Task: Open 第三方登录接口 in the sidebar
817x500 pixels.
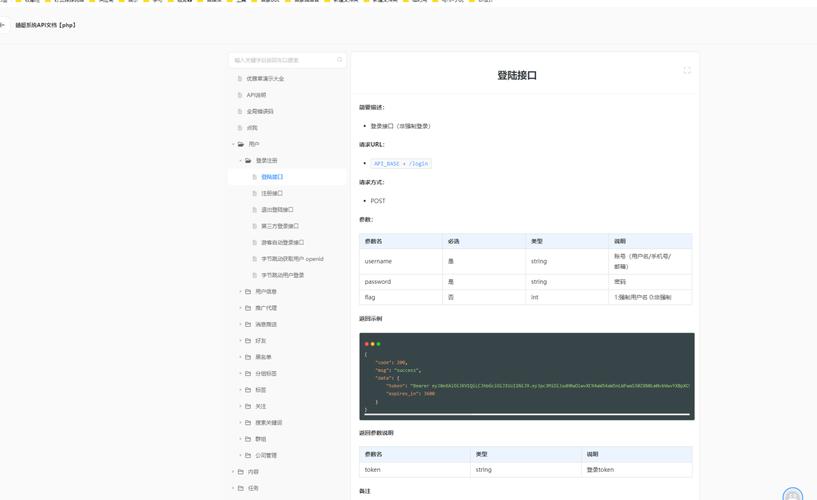Action: pos(280,226)
